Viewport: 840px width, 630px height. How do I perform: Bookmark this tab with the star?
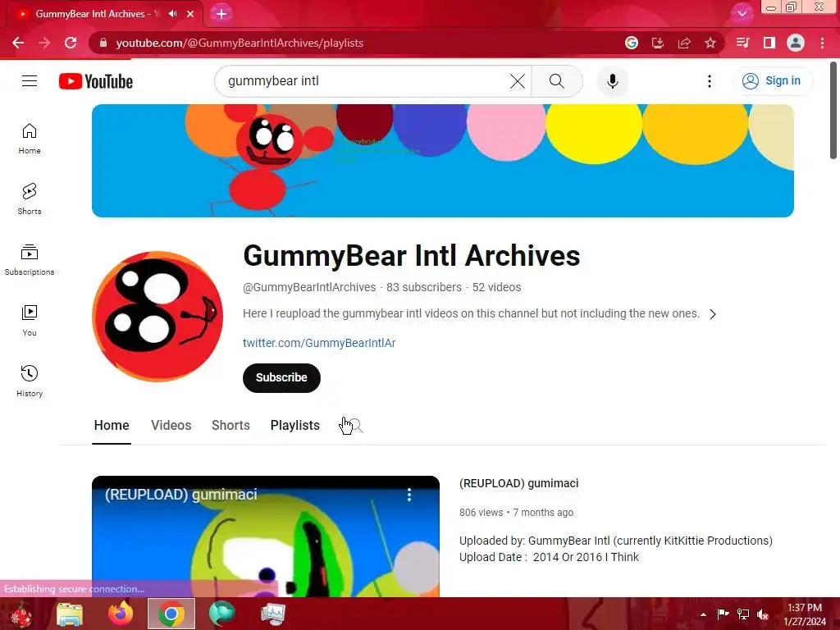(710, 43)
